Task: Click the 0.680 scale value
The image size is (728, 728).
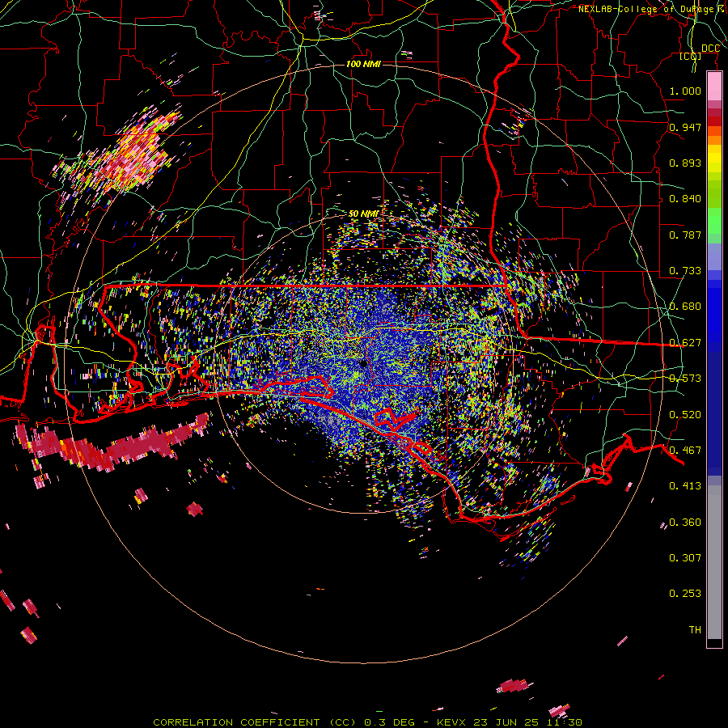Action: pyautogui.click(x=685, y=307)
